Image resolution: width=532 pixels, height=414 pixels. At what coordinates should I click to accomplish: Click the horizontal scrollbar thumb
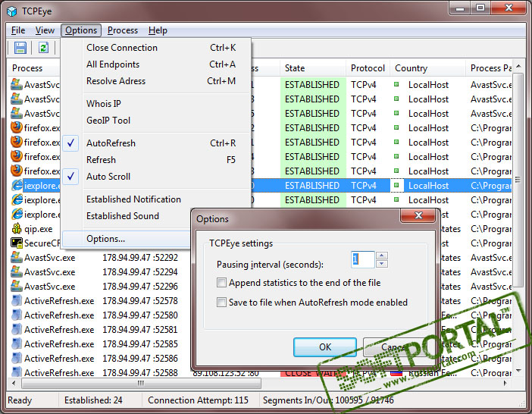click(x=141, y=383)
